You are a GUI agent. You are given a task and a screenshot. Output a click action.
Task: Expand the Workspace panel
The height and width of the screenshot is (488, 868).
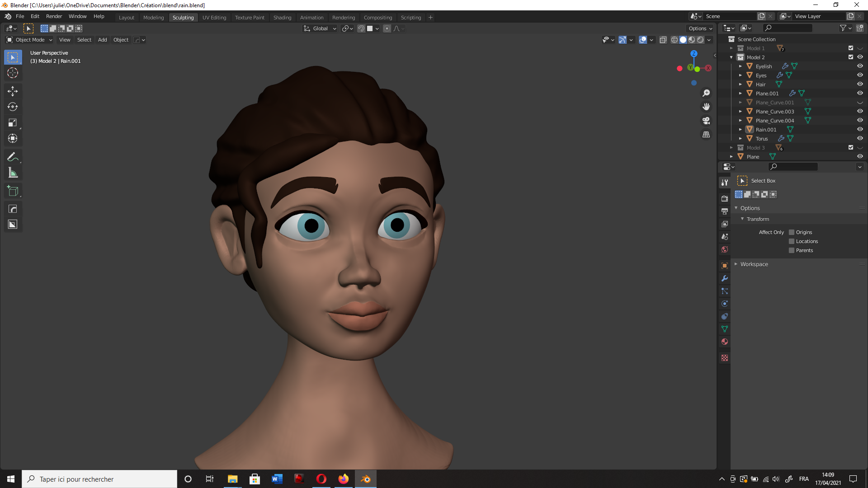pos(754,264)
